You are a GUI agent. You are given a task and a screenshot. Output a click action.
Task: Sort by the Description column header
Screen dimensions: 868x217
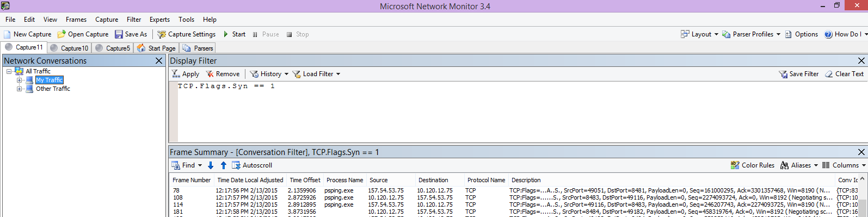coord(672,180)
